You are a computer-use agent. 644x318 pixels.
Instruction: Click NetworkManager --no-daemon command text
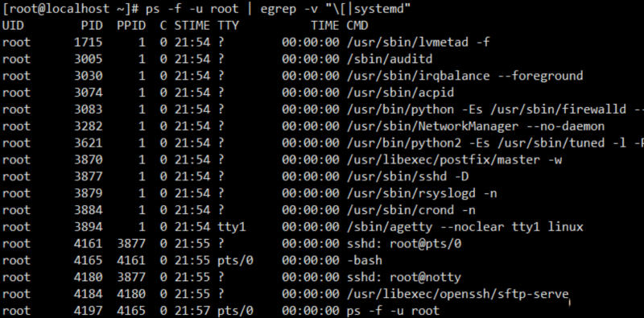pos(511,126)
